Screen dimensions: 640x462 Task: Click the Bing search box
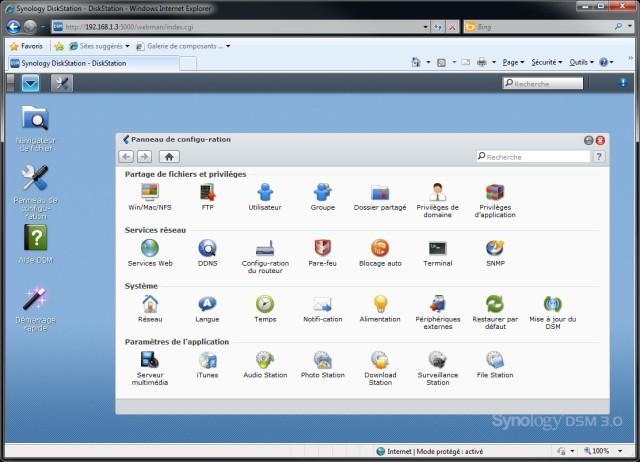click(x=544, y=27)
